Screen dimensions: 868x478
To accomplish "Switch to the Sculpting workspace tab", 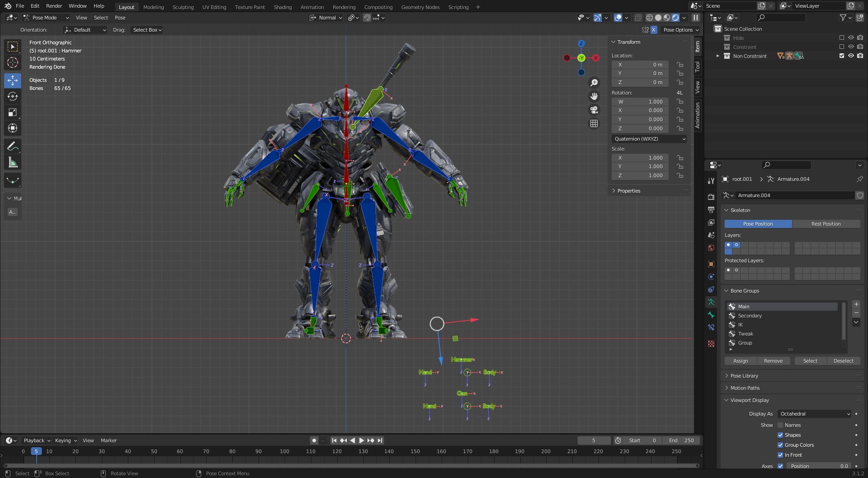I will 183,7.
